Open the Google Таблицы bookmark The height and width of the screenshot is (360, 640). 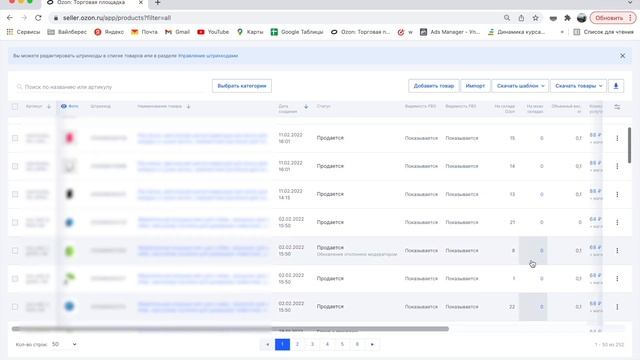pos(297,32)
